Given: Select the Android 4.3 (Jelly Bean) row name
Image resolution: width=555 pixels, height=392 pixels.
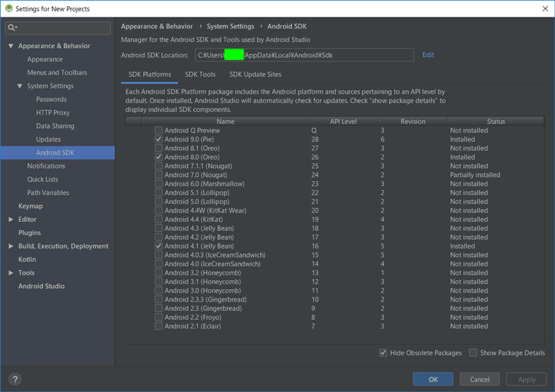Looking at the screenshot, I should [199, 228].
